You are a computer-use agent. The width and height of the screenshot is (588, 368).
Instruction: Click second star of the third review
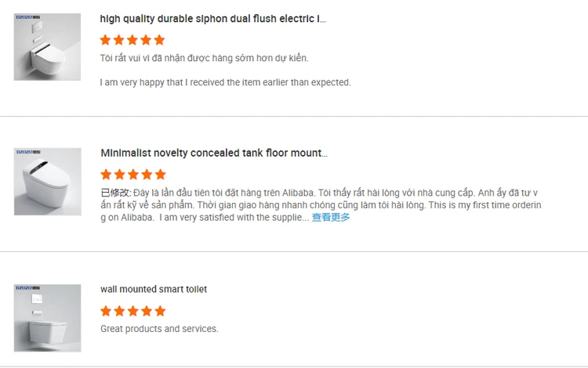point(120,311)
